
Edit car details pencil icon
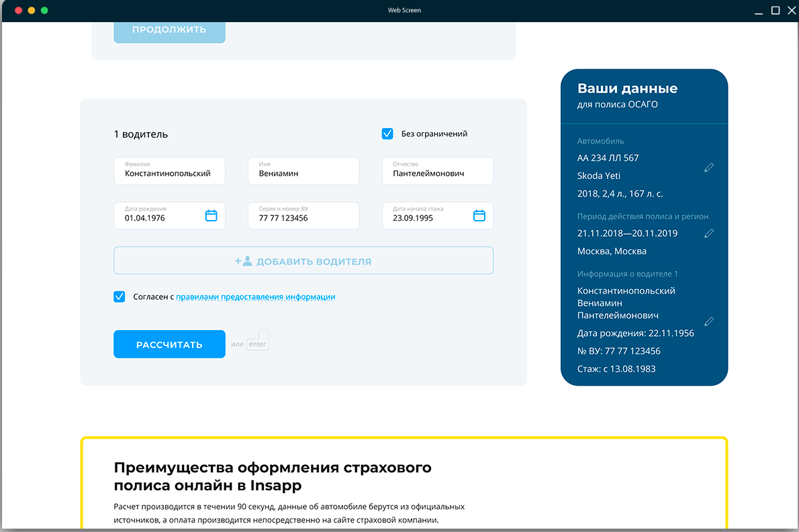pyautogui.click(x=709, y=168)
